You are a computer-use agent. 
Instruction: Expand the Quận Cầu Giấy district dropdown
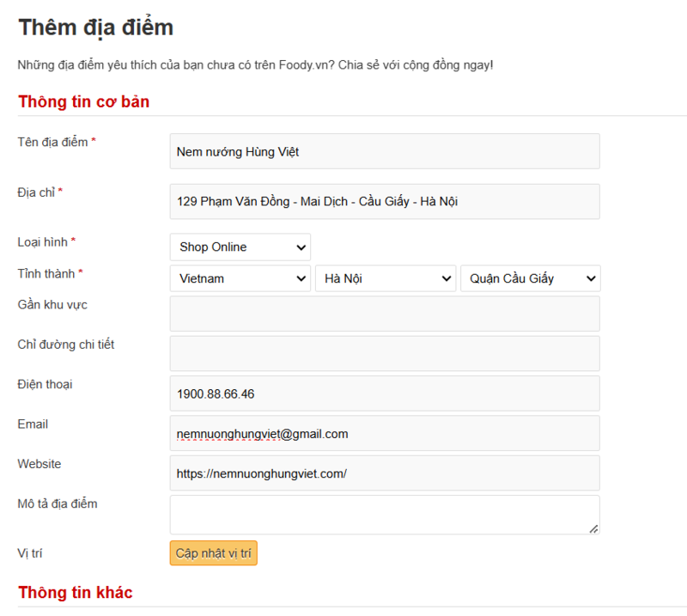530,278
